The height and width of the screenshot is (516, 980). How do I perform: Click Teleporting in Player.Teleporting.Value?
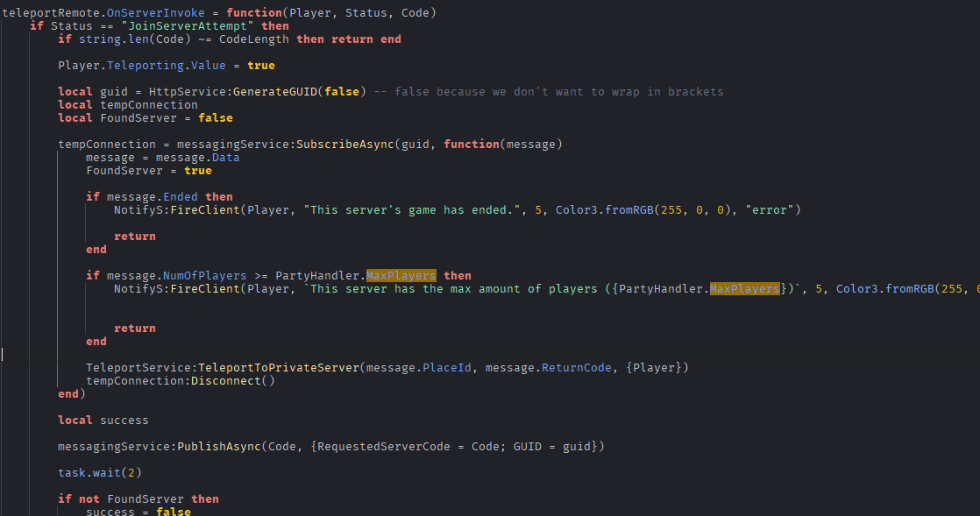pos(146,65)
